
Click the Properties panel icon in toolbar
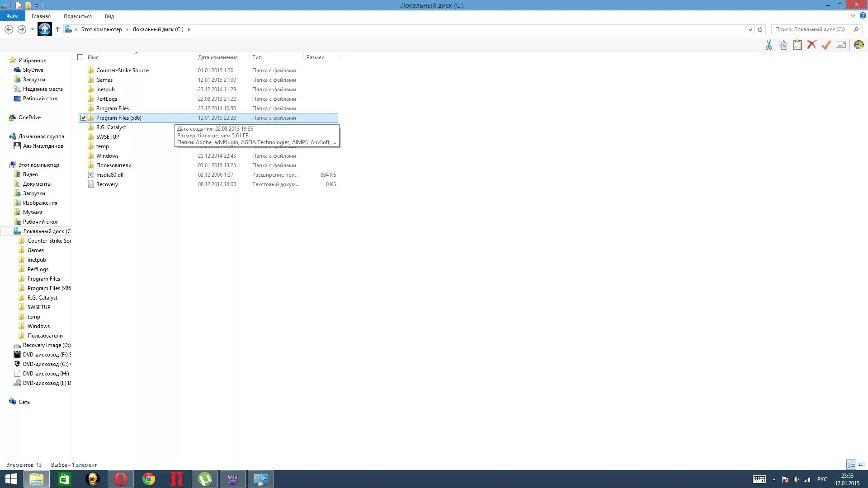pyautogui.click(x=840, y=45)
